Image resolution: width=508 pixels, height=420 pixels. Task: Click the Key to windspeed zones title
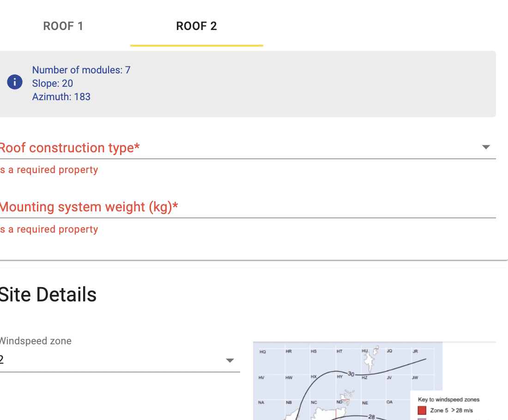click(x=448, y=400)
